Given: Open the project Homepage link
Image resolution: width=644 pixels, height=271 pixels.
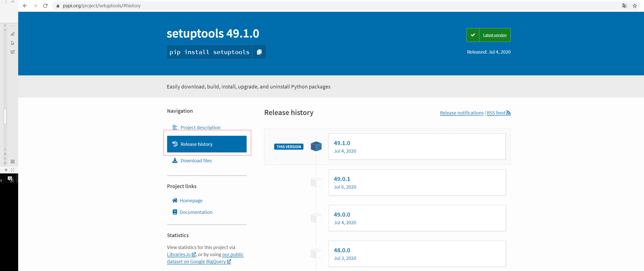Looking at the screenshot, I should coord(191,200).
